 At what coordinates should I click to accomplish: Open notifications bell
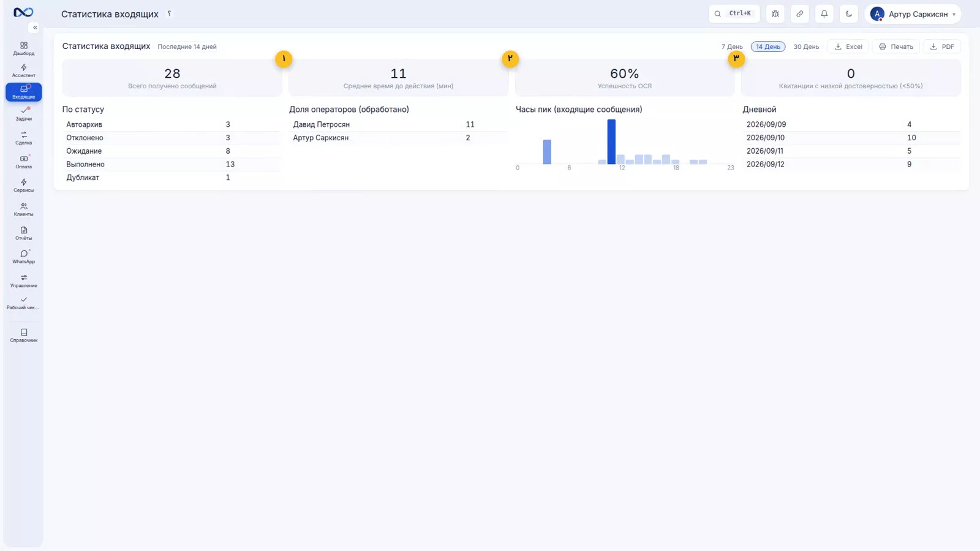point(824,13)
